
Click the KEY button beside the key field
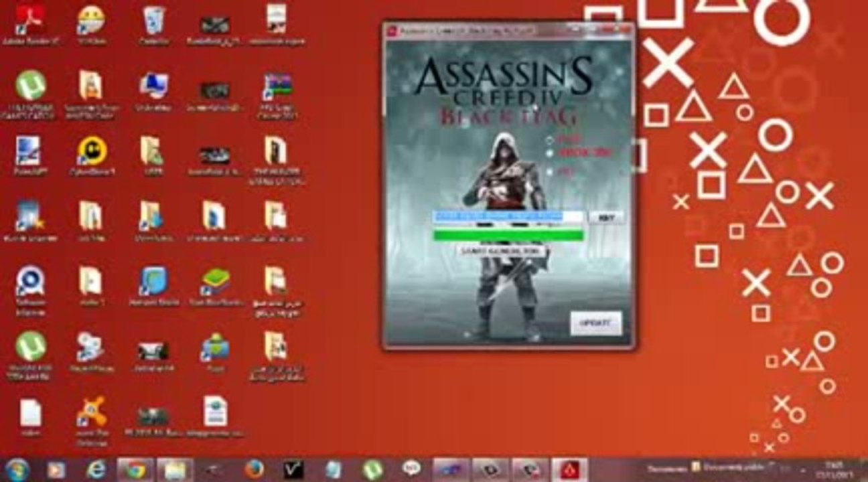click(606, 217)
